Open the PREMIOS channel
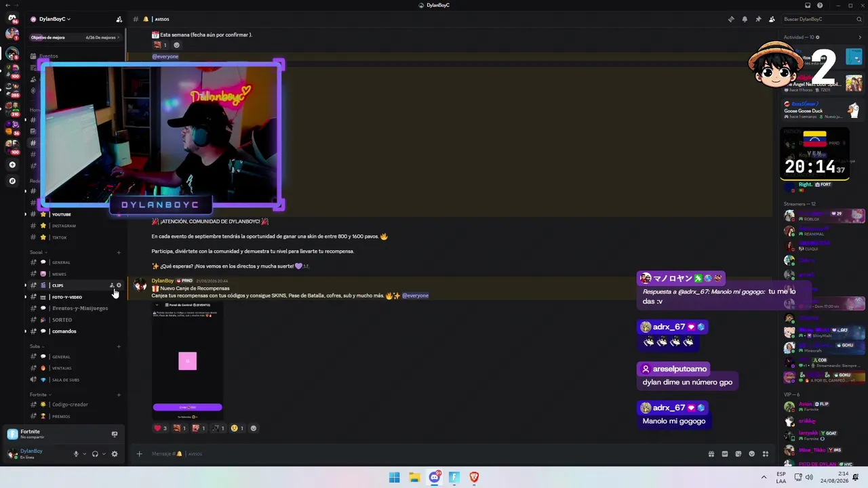The height and width of the screenshot is (488, 868). 75,416
